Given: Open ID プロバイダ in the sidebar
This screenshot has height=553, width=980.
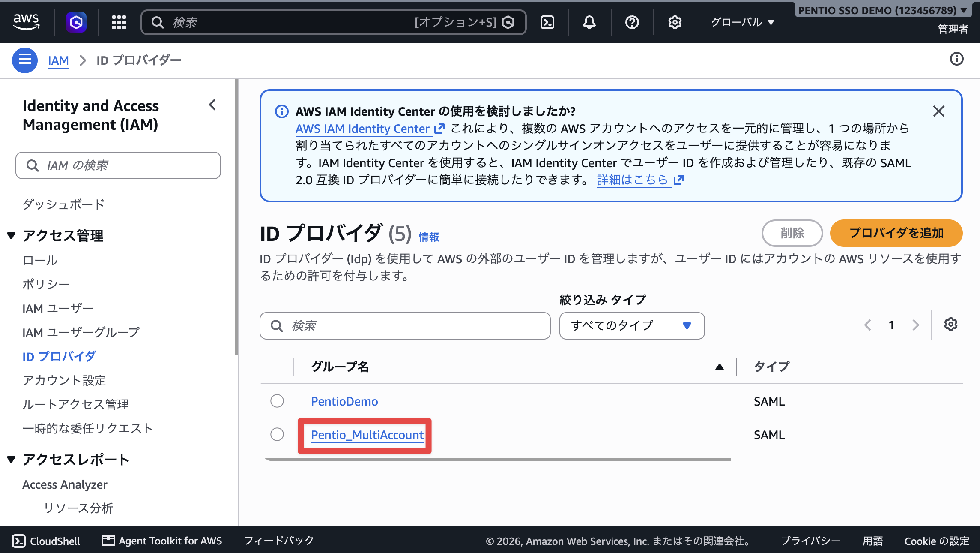Looking at the screenshot, I should (59, 356).
